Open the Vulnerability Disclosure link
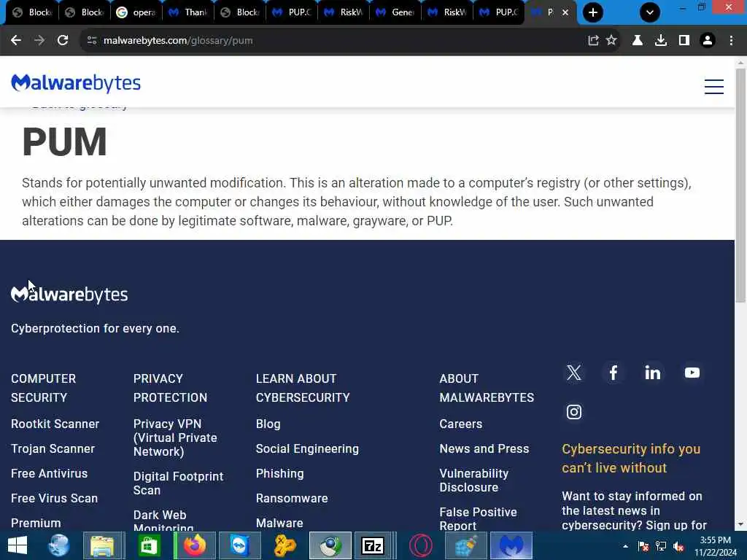Viewport: 747px width, 560px height. pos(474,480)
